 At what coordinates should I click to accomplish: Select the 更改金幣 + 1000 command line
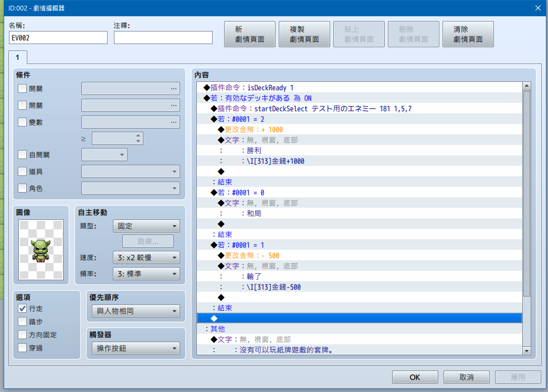[x=360, y=130]
